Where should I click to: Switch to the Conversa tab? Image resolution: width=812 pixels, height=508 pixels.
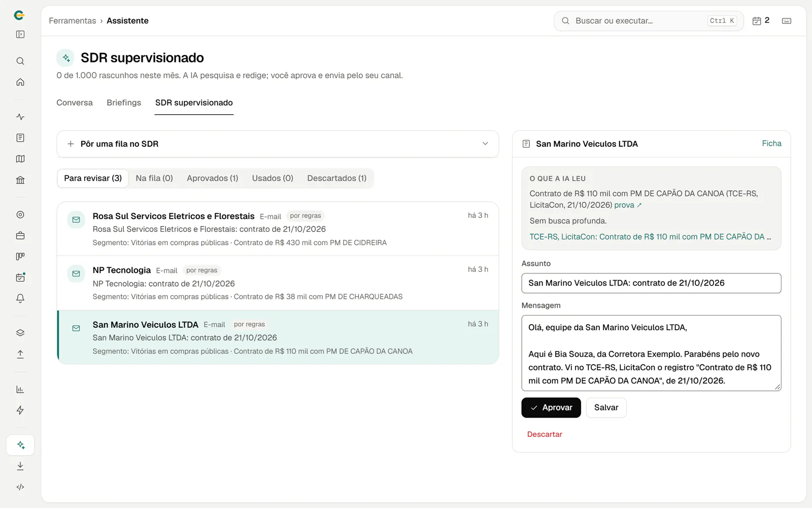75,103
